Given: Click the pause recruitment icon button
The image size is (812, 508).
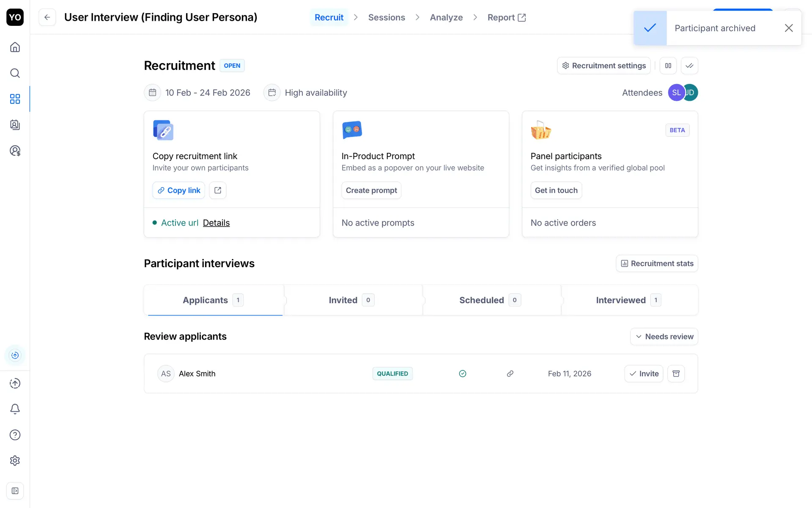Looking at the screenshot, I should tap(668, 66).
